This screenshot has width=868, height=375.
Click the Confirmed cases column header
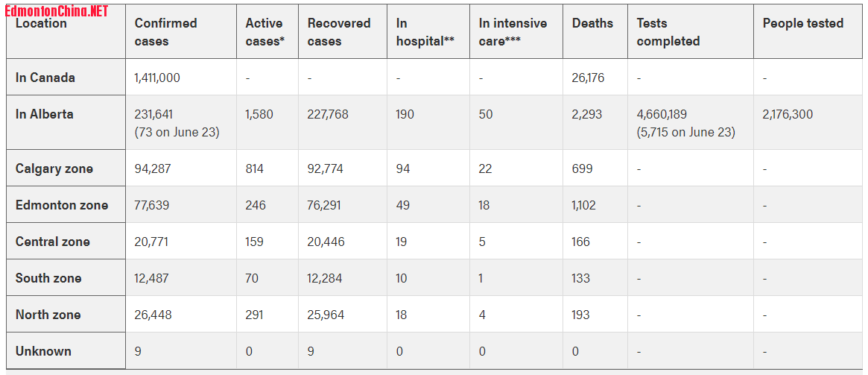[x=165, y=32]
